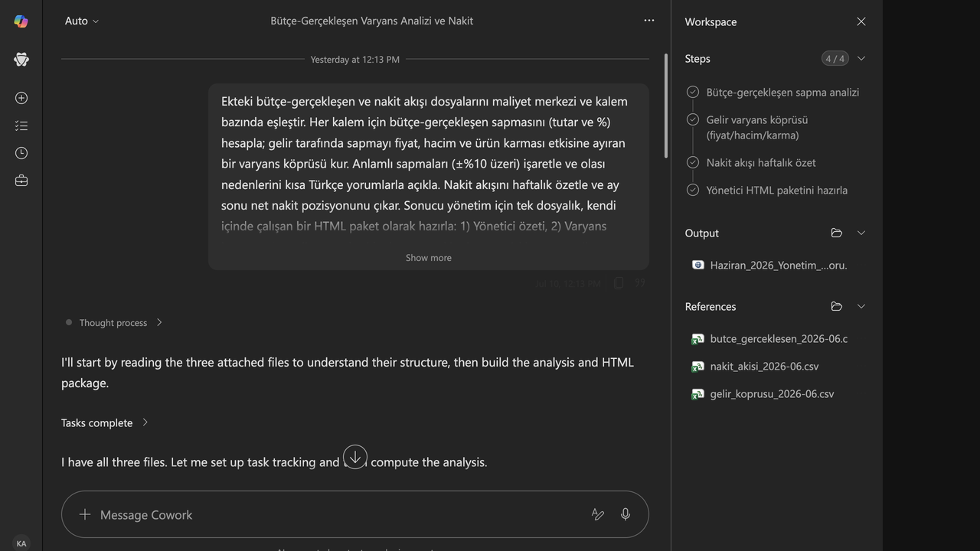Viewport: 980px width, 551px height.
Task: Open the task list icon in sidebar
Action: (x=21, y=126)
